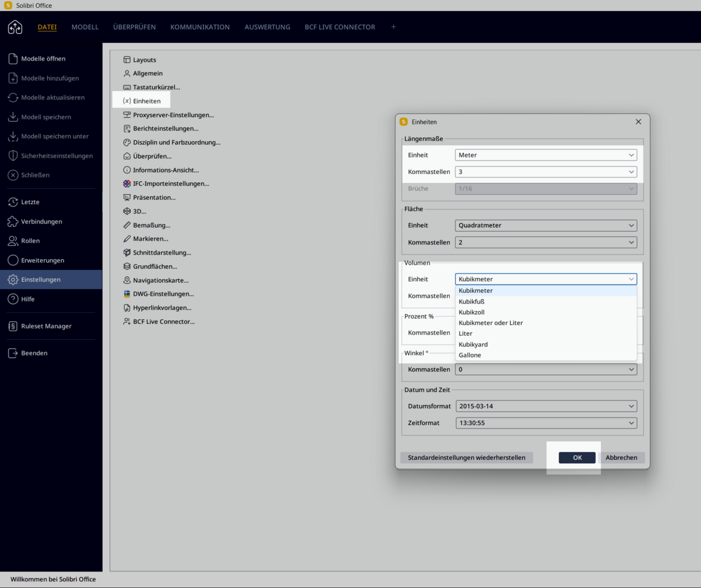The height and width of the screenshot is (588, 701).
Task: Click the Hyperlinkvorlagen icon
Action: [127, 308]
